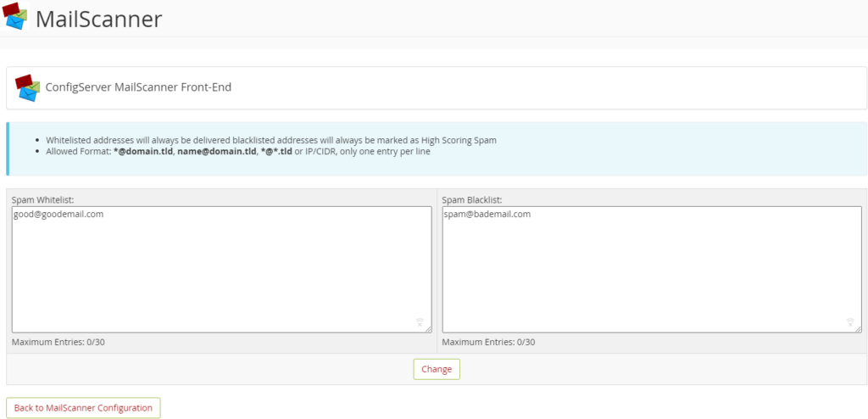Click the Spam Whitelist label

[42, 199]
